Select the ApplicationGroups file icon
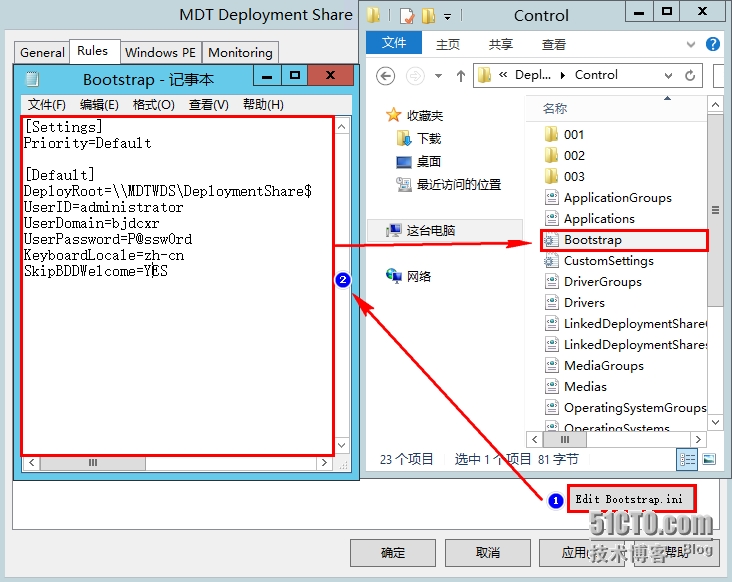This screenshot has width=732, height=582. pos(551,197)
